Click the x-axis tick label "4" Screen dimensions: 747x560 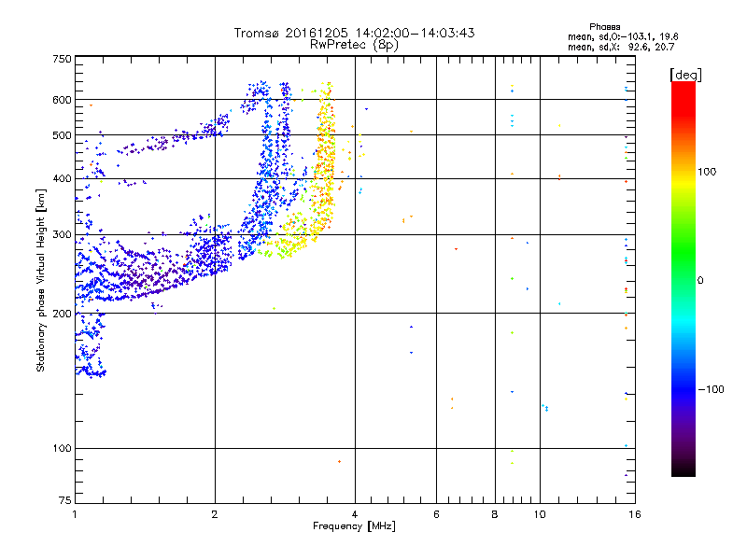(x=355, y=514)
